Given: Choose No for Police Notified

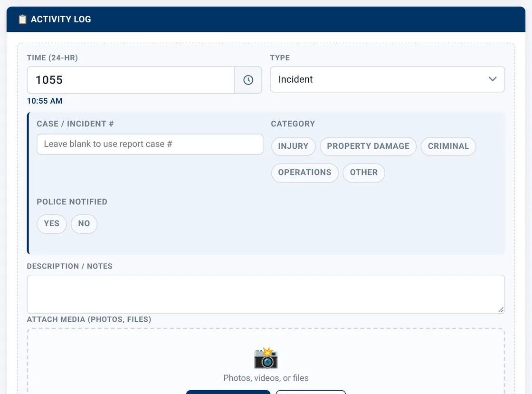Looking at the screenshot, I should tap(84, 224).
